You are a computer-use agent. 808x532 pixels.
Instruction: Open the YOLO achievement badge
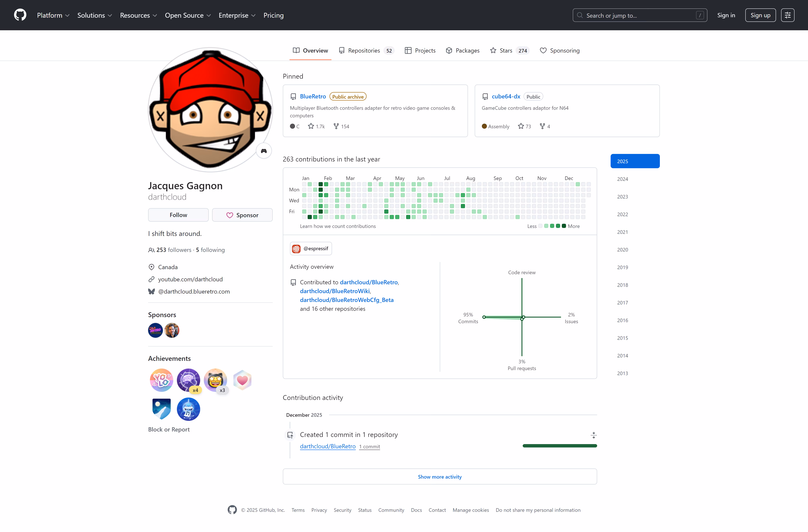pos(161,380)
